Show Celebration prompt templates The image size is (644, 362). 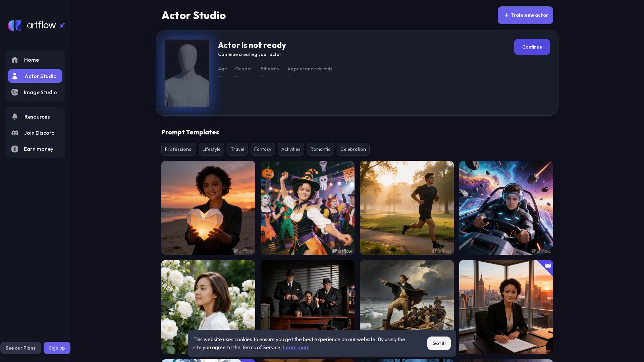pos(353,149)
